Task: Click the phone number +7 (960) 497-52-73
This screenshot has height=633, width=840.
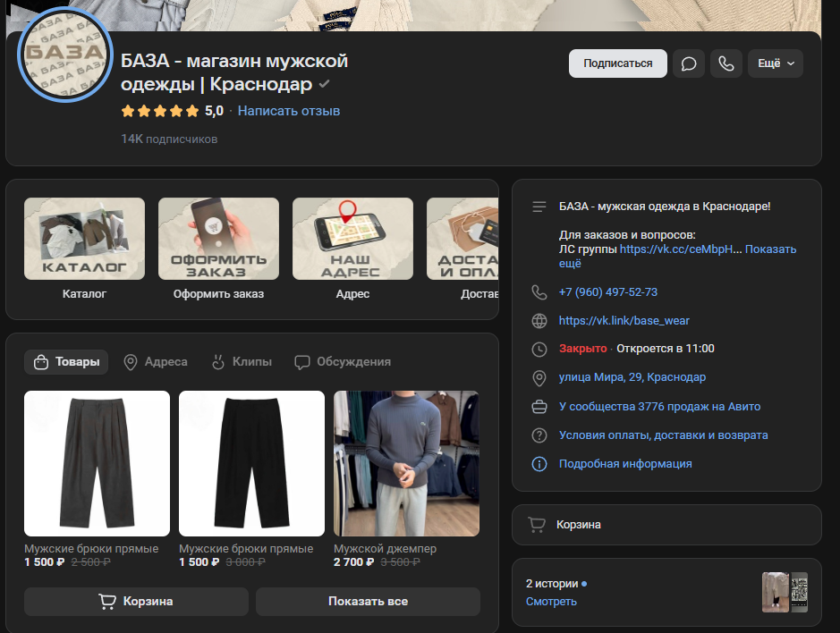Action: (x=607, y=292)
